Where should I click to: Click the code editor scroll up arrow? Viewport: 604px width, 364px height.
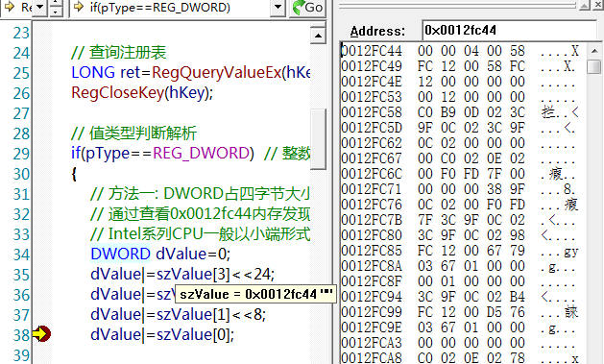318,36
